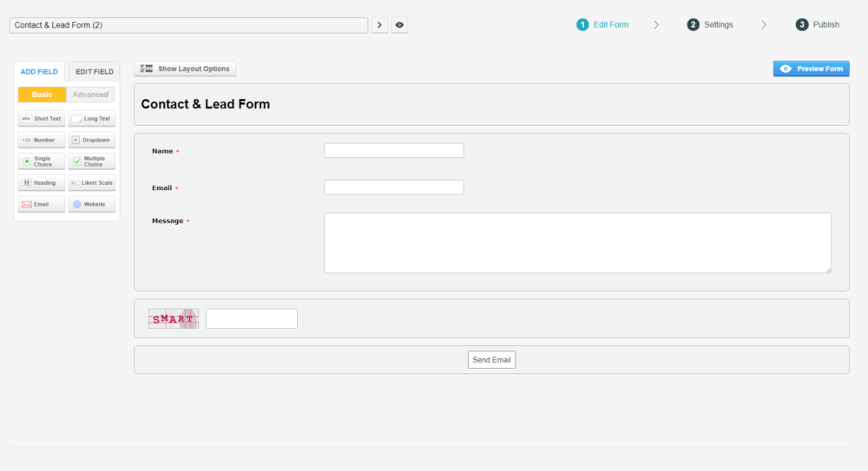Click the Message text area
The image size is (868, 471).
(578, 243)
